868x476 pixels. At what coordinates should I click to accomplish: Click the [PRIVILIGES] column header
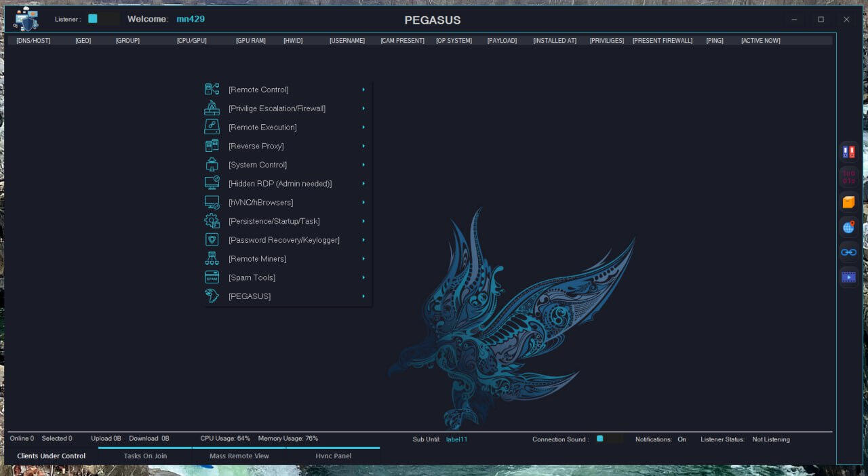tap(607, 41)
